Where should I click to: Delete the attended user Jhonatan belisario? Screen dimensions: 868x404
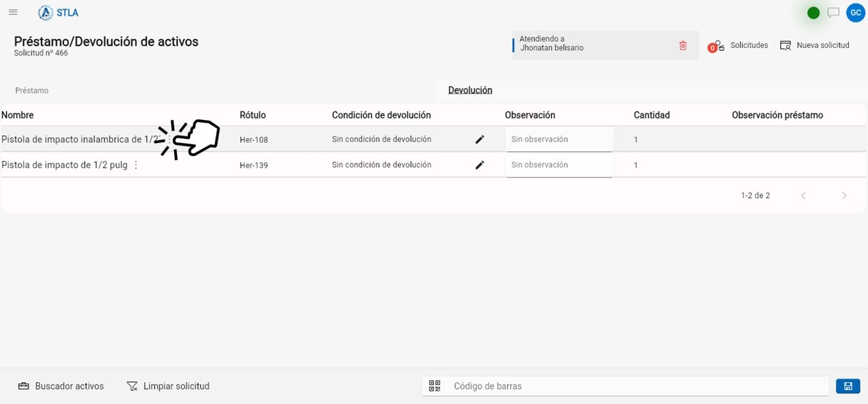683,45
